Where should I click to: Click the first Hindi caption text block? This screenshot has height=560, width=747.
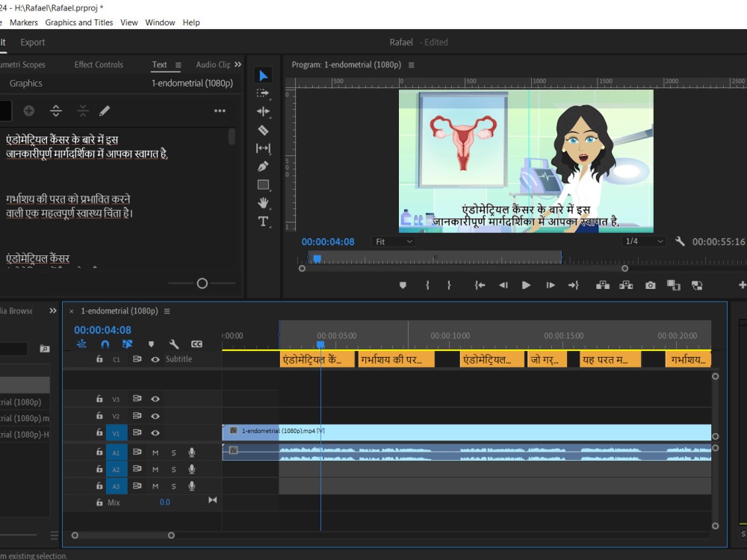(x=87, y=146)
